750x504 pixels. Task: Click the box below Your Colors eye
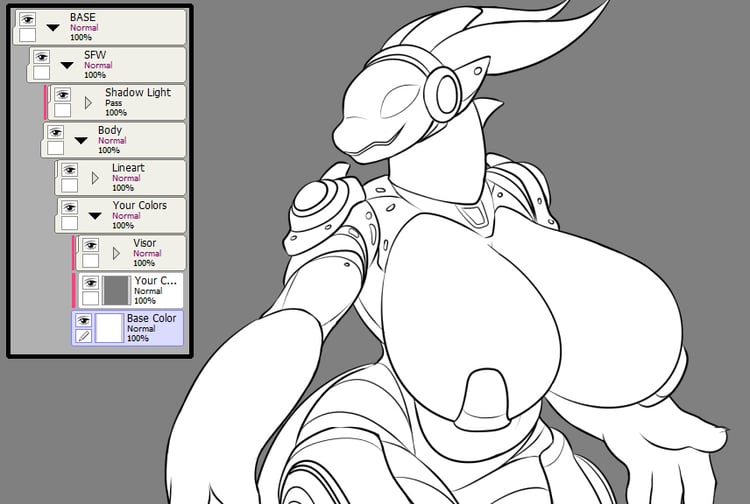[x=69, y=223]
